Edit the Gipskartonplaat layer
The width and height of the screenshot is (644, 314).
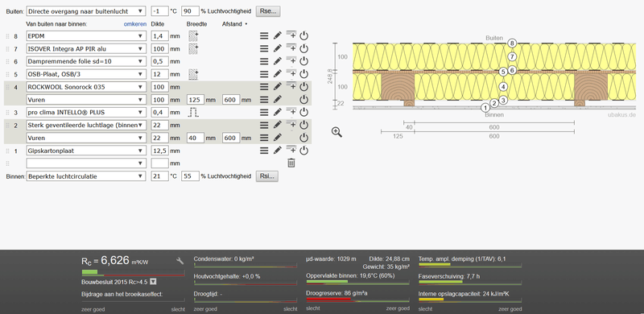click(277, 151)
